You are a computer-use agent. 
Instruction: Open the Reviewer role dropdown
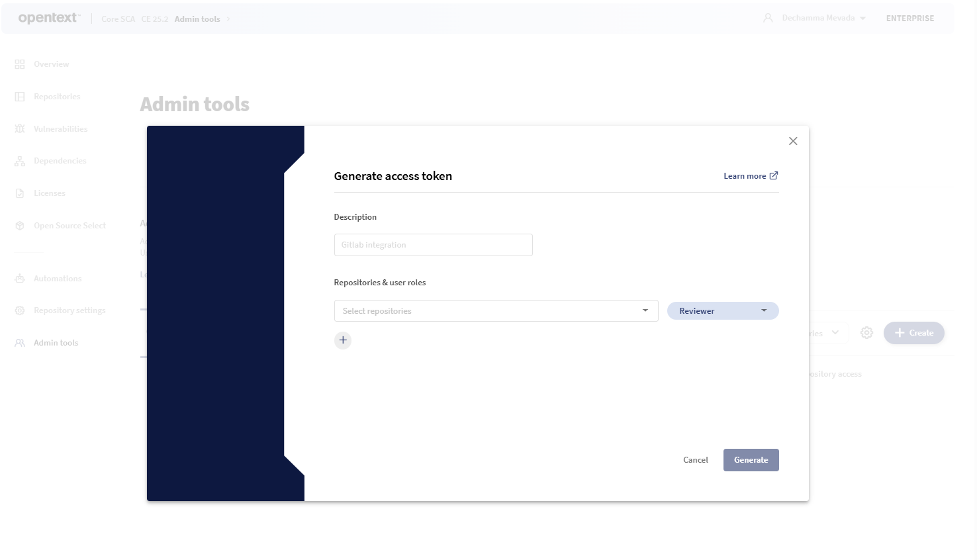pyautogui.click(x=722, y=311)
